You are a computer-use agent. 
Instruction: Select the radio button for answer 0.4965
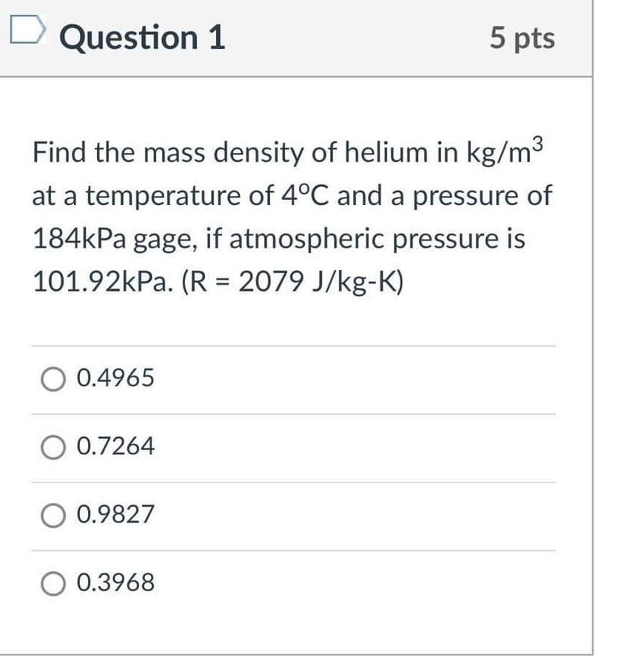click(52, 378)
